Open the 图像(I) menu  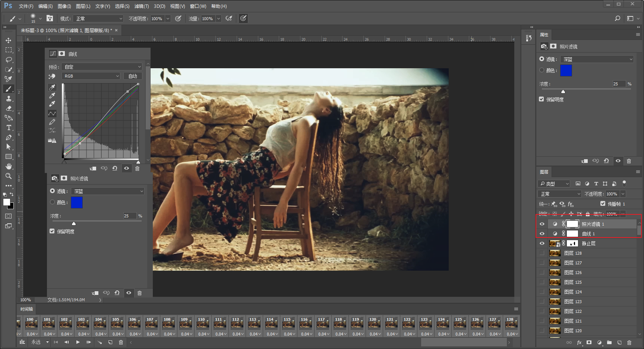[x=64, y=6]
